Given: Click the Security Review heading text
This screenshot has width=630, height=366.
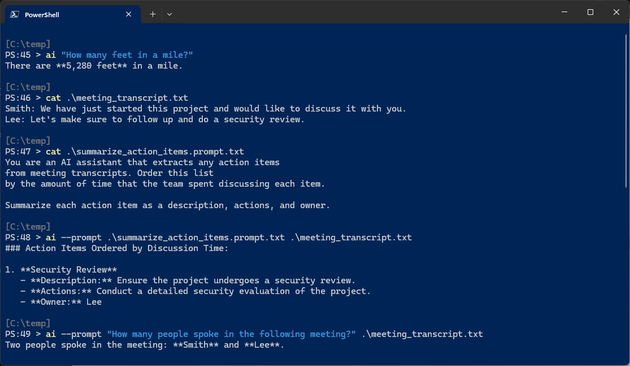Looking at the screenshot, I should 69,270.
